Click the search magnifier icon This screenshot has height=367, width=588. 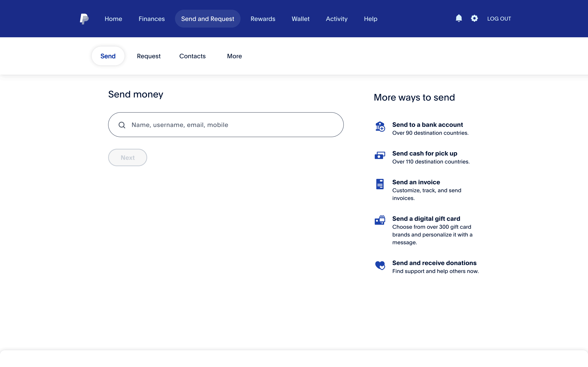pyautogui.click(x=122, y=125)
